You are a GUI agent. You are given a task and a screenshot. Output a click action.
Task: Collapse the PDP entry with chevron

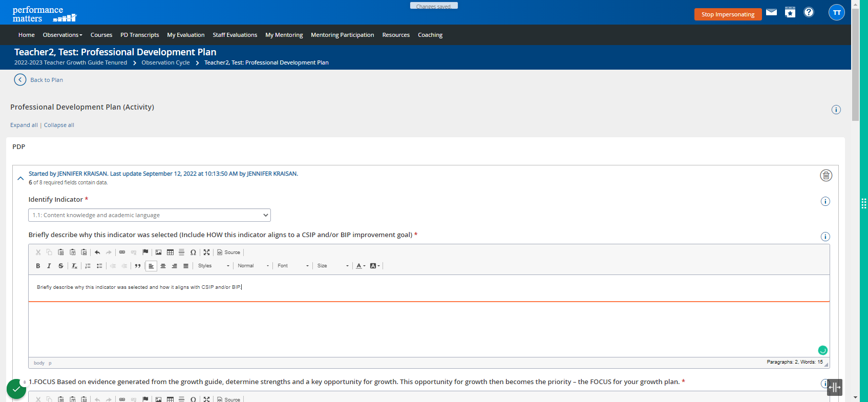click(20, 178)
